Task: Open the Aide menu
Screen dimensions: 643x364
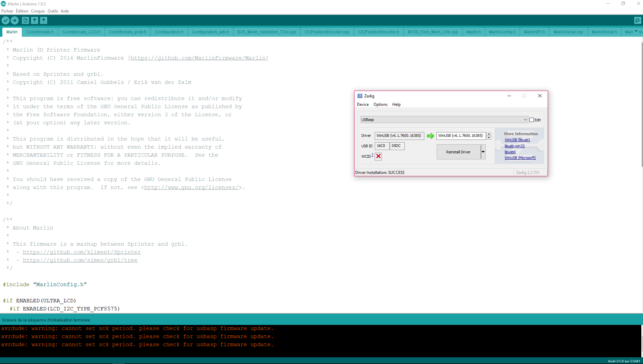Action: (x=65, y=11)
